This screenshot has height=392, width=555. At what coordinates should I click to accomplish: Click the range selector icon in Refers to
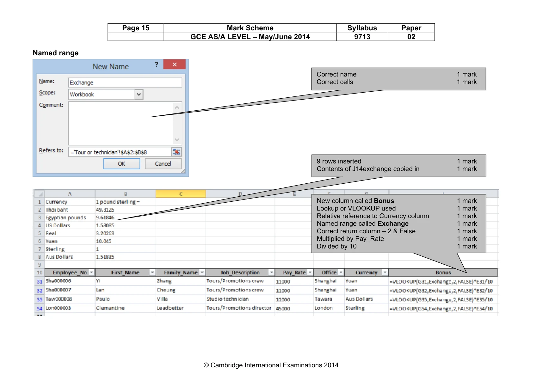[176, 152]
